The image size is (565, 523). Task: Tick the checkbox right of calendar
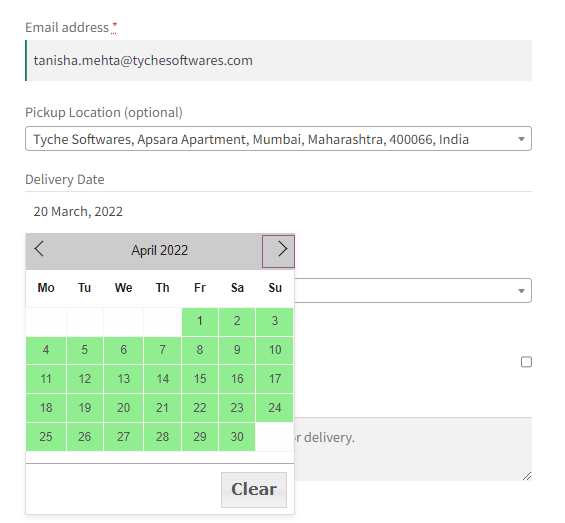(x=526, y=362)
